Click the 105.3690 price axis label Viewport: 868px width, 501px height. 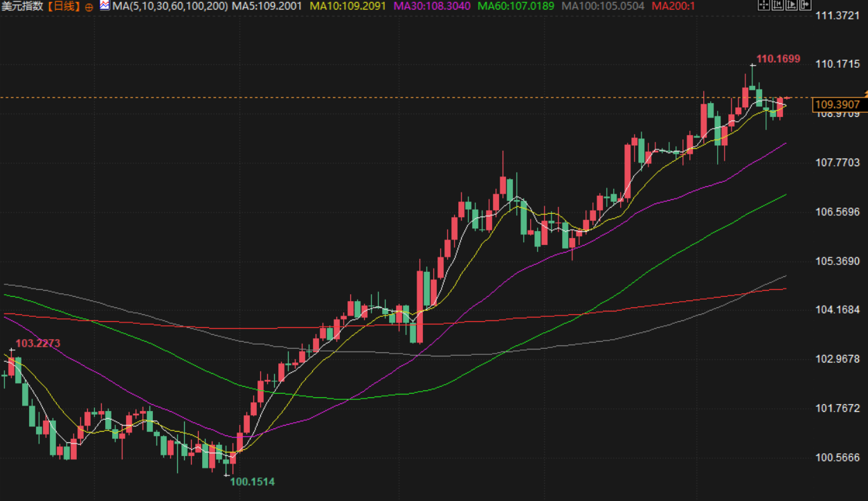[x=838, y=261]
